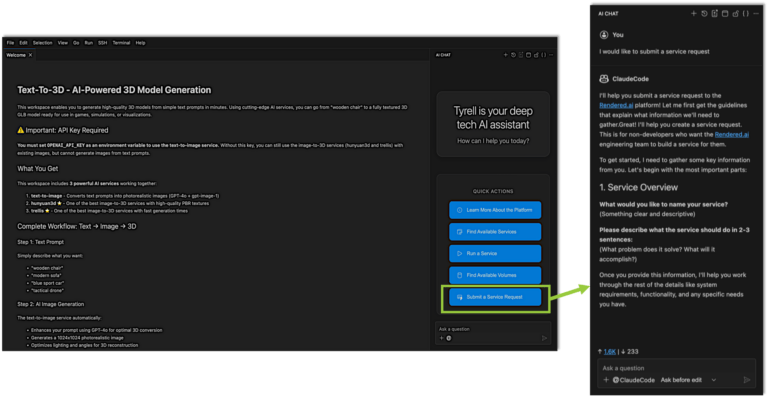The width and height of the screenshot is (768, 397).
Task: Click the ClaudeCode agent avatar icon
Action: coord(603,79)
